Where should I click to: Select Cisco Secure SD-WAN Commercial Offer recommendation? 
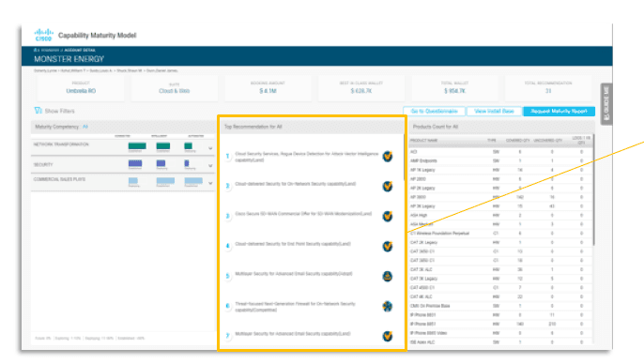coord(303,214)
